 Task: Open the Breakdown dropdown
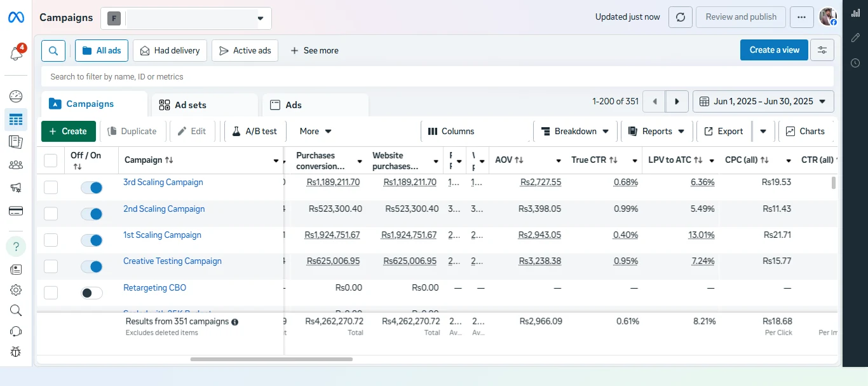pyautogui.click(x=575, y=131)
